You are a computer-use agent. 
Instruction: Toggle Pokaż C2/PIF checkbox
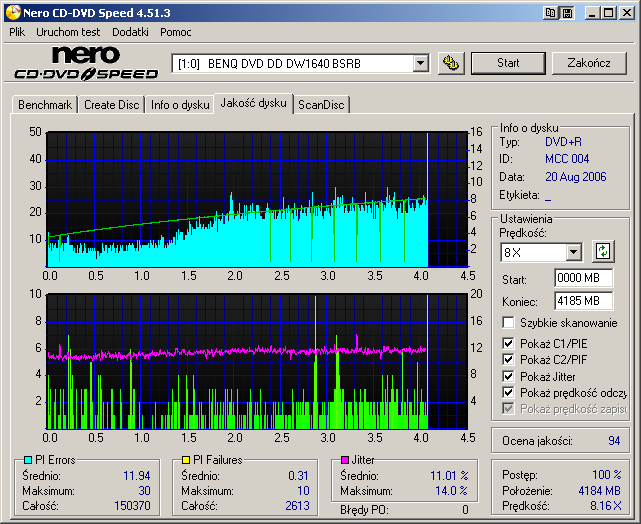point(508,360)
